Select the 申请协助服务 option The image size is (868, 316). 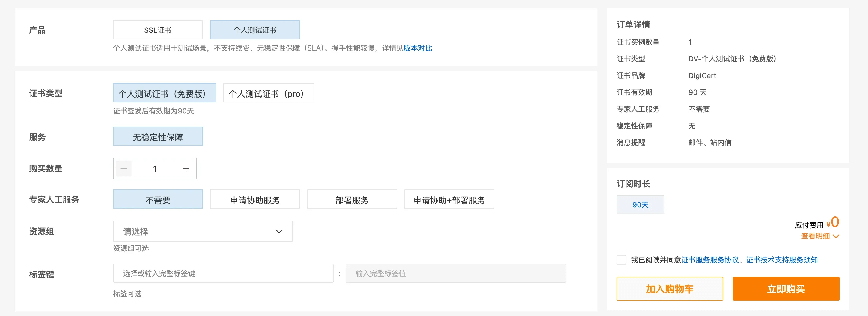point(255,200)
